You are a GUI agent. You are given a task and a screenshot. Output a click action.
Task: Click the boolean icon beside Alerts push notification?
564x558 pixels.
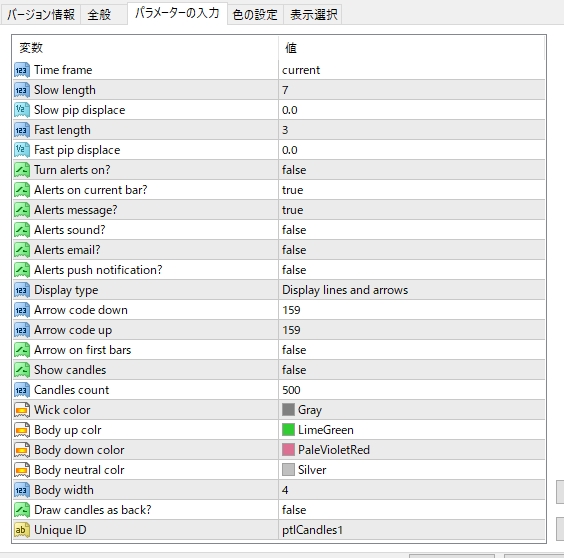[22, 270]
